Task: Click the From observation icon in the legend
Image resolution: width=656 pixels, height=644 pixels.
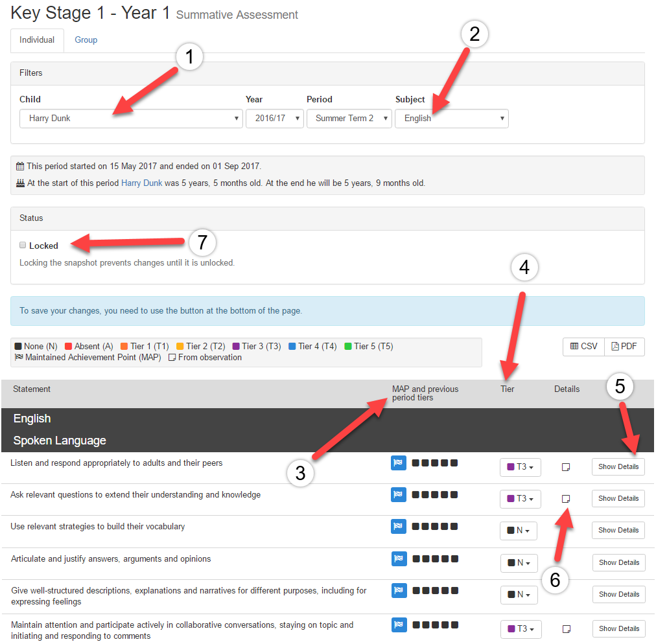Action: pyautogui.click(x=172, y=358)
